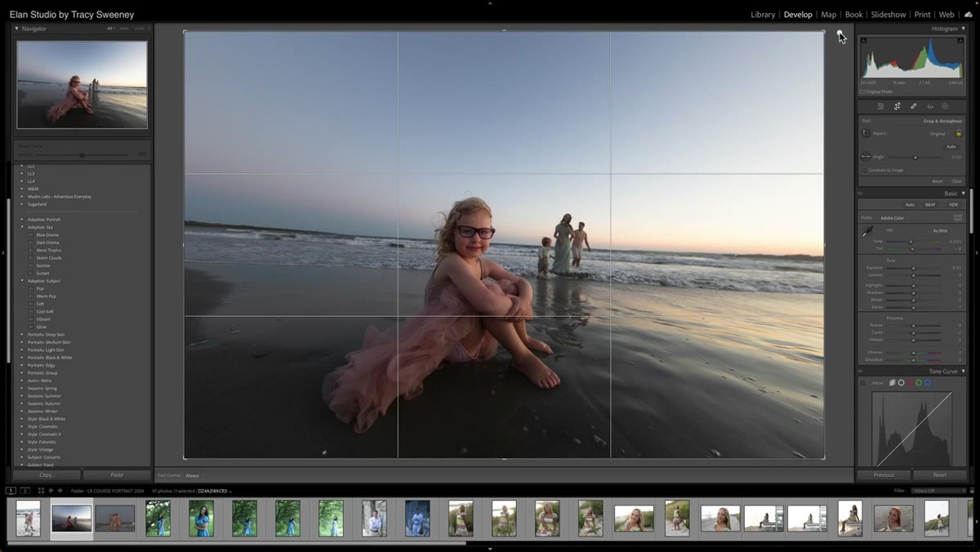
Task: Click the Temp slider handle
Action: pos(911,242)
